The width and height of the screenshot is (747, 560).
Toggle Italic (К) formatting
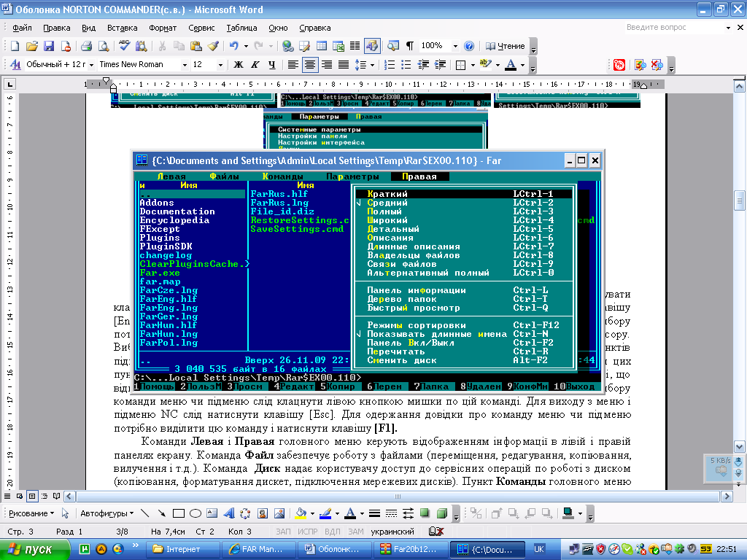[x=255, y=64]
